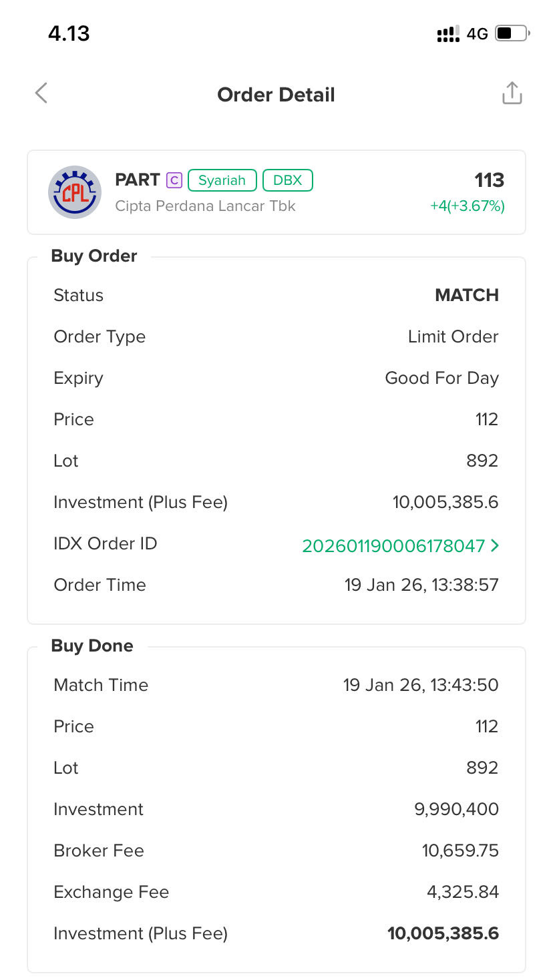Screen dimensions: 553x980
Task: Expand IDX Order ID chevron arrow
Action: (495, 545)
